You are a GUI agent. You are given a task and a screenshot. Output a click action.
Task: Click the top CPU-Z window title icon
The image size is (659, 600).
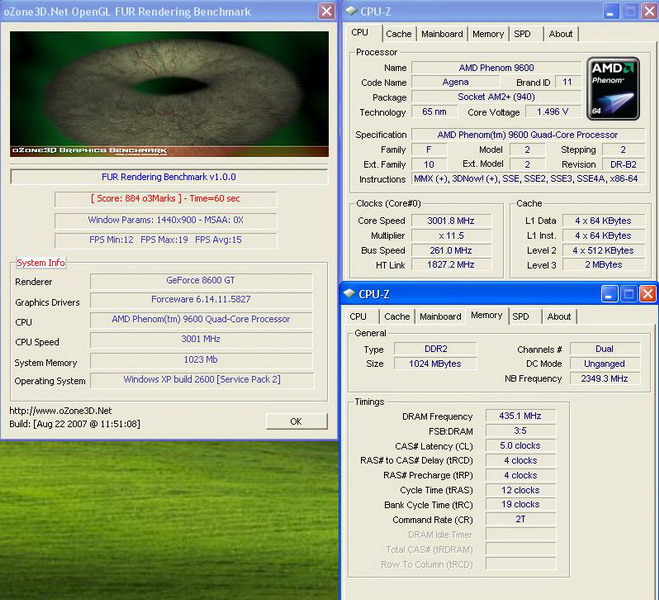pos(351,11)
